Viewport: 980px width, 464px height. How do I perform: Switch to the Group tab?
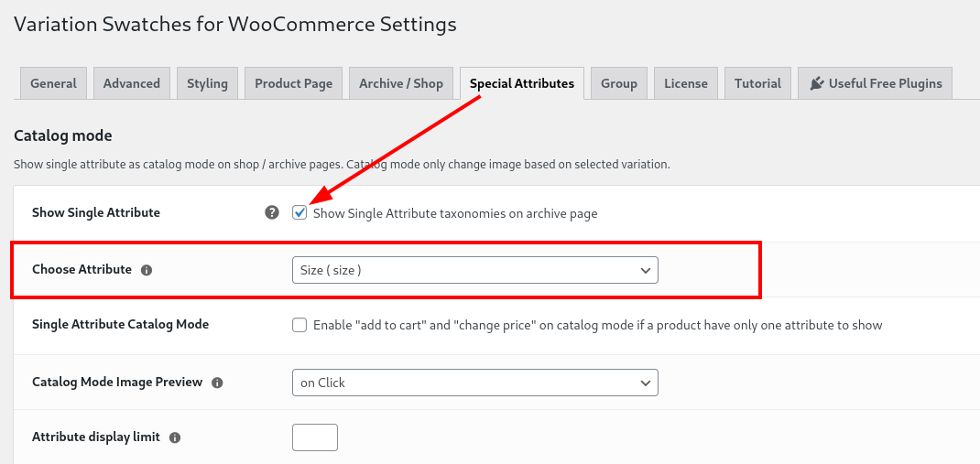619,83
